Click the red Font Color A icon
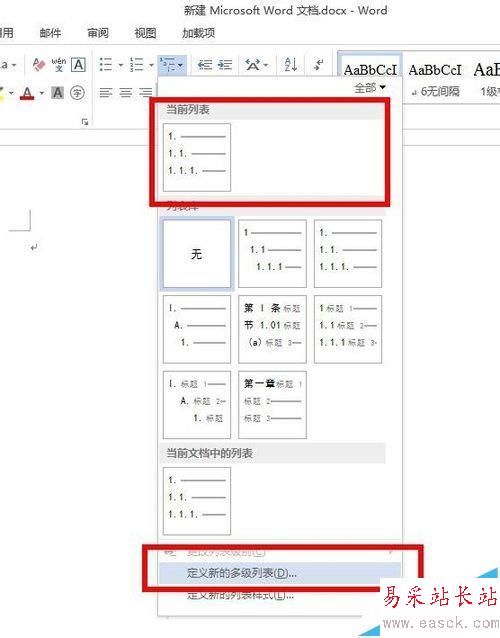 point(27,94)
